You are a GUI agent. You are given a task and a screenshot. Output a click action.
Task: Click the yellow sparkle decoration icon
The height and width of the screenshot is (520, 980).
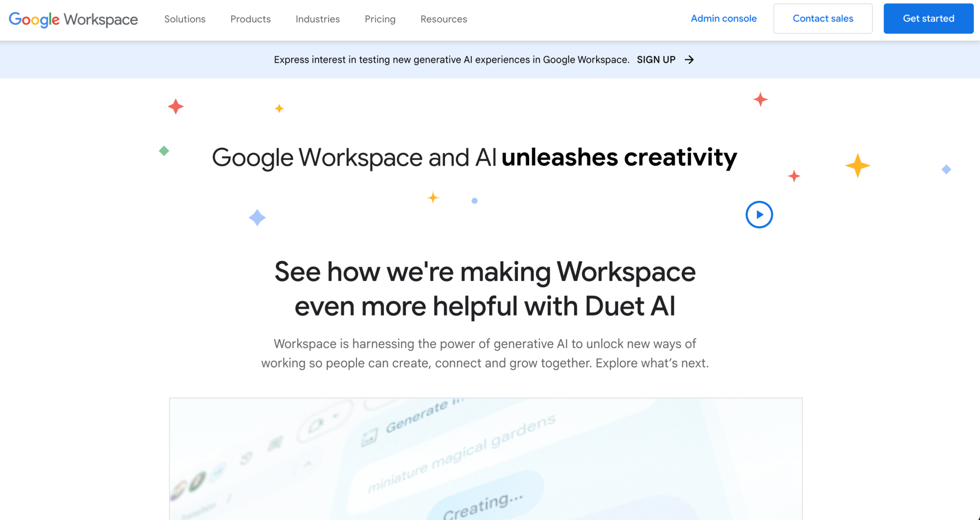pos(857,165)
